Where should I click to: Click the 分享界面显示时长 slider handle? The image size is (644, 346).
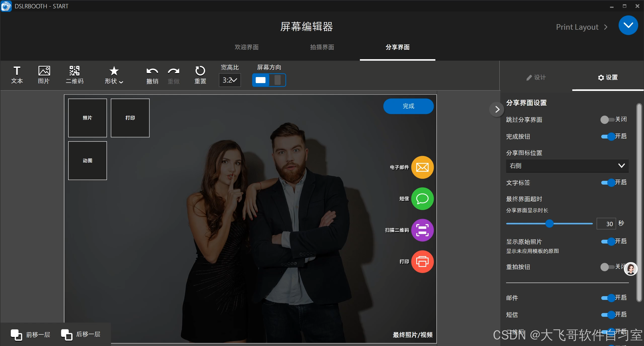coord(549,223)
